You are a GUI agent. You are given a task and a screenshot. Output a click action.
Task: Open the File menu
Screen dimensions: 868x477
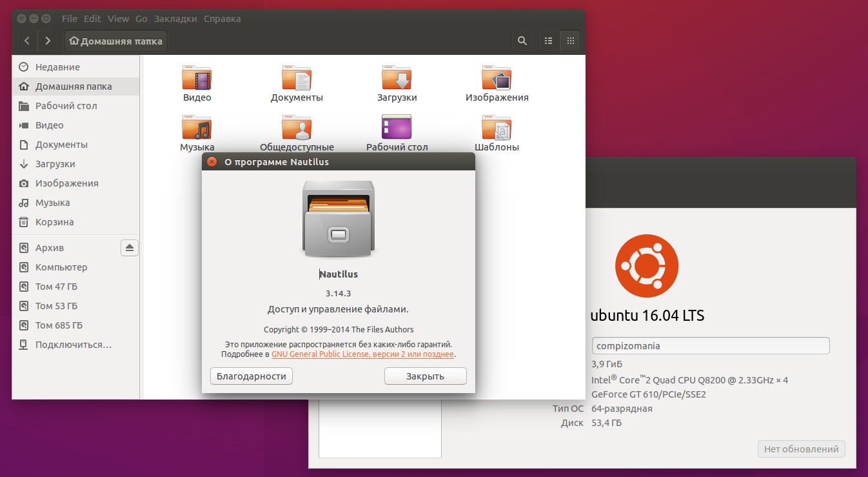70,19
